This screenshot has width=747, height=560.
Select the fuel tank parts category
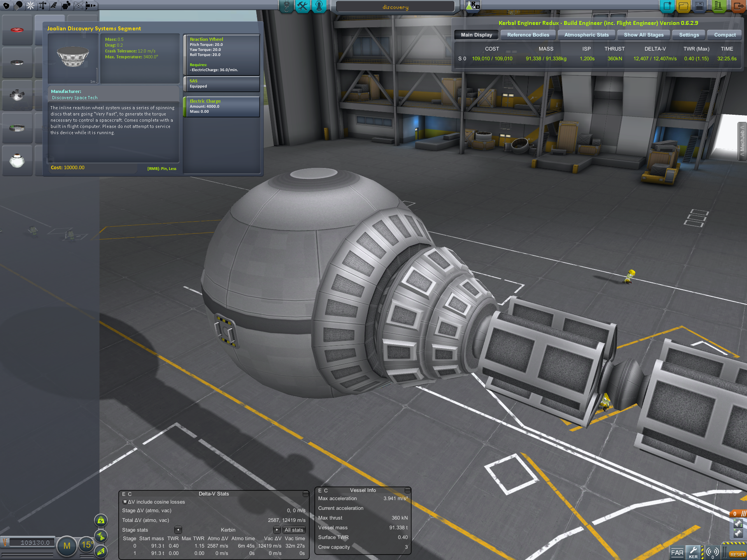tap(18, 5)
